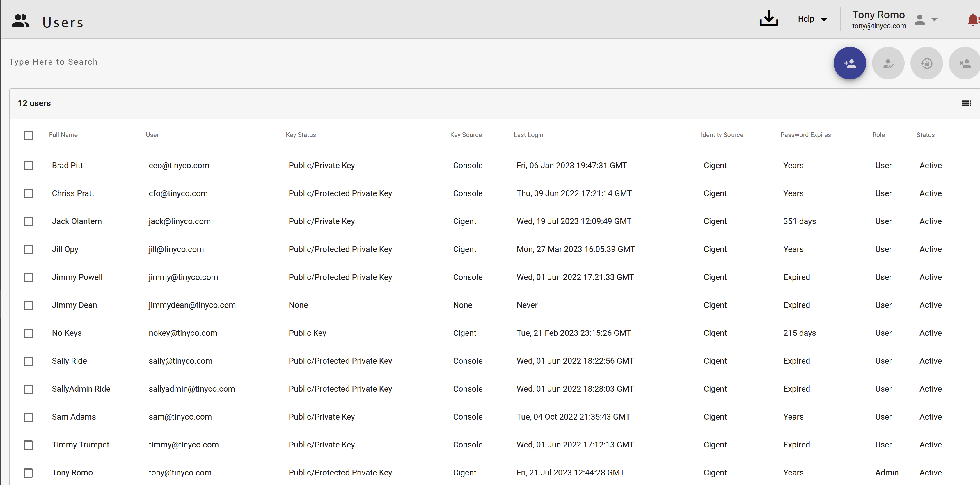Screen dimensions: 980x485
Task: Tick the checkbox for Jimmy Dean
Action: (x=28, y=305)
